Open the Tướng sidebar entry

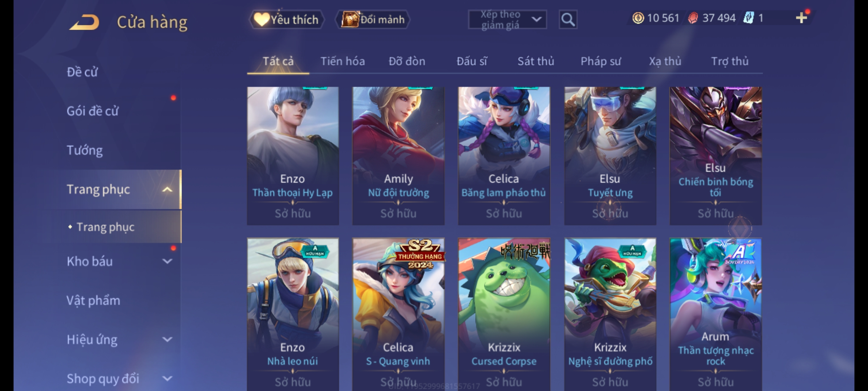pos(85,150)
